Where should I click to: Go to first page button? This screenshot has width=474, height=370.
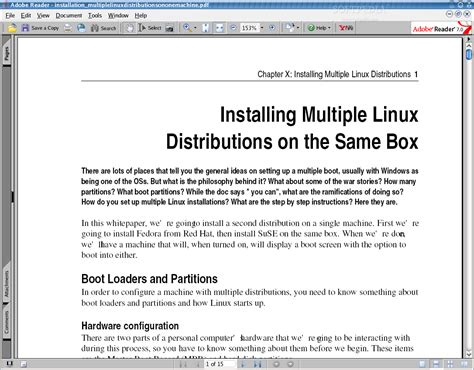click(183, 364)
